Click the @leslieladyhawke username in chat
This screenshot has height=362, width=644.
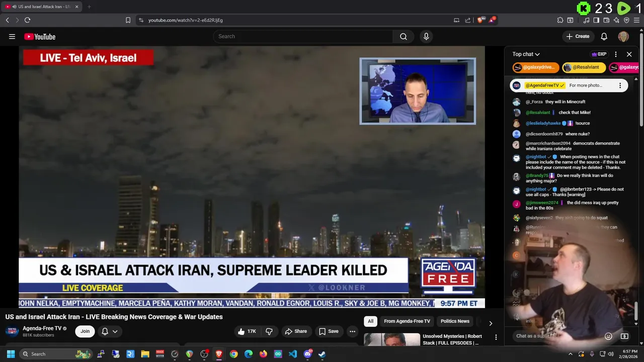[543, 123]
